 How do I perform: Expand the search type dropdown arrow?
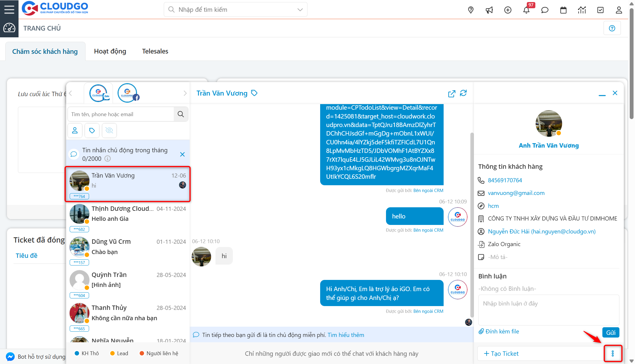click(x=300, y=9)
